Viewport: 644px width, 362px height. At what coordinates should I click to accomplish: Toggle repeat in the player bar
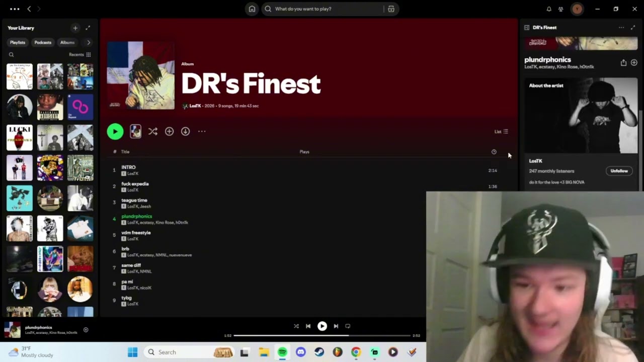click(x=348, y=326)
